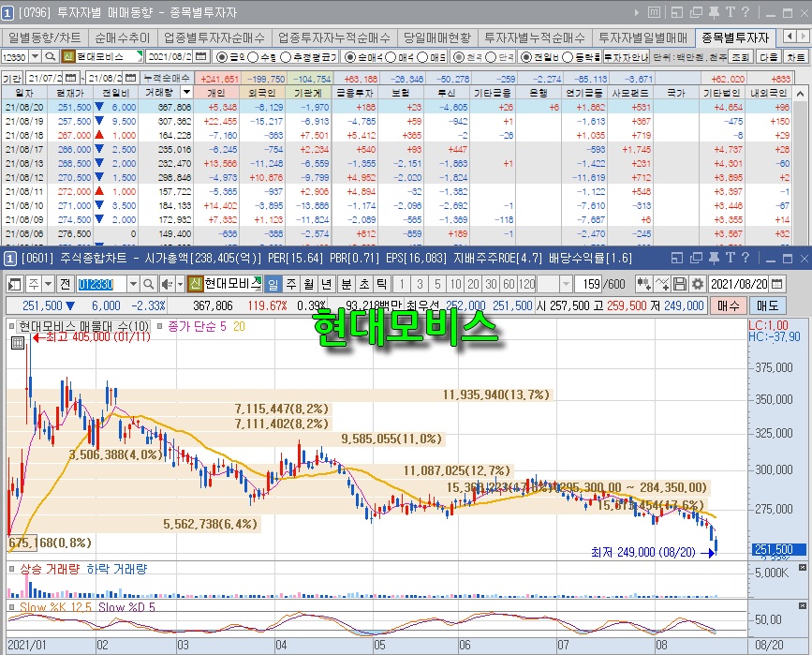The height and width of the screenshot is (655, 812).
Task: Open dropdown next to 주 in chart toolbar
Action: click(x=48, y=284)
